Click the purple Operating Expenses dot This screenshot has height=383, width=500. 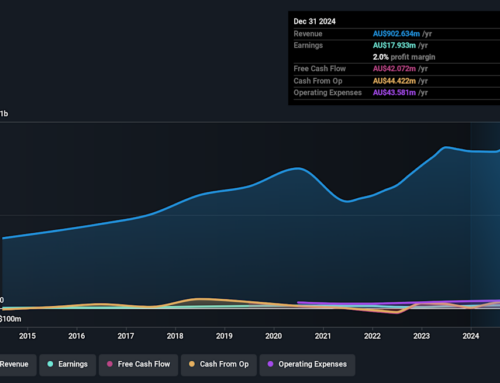click(270, 364)
